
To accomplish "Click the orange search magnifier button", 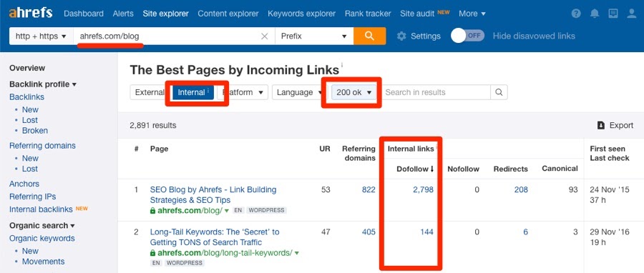I will [x=369, y=36].
